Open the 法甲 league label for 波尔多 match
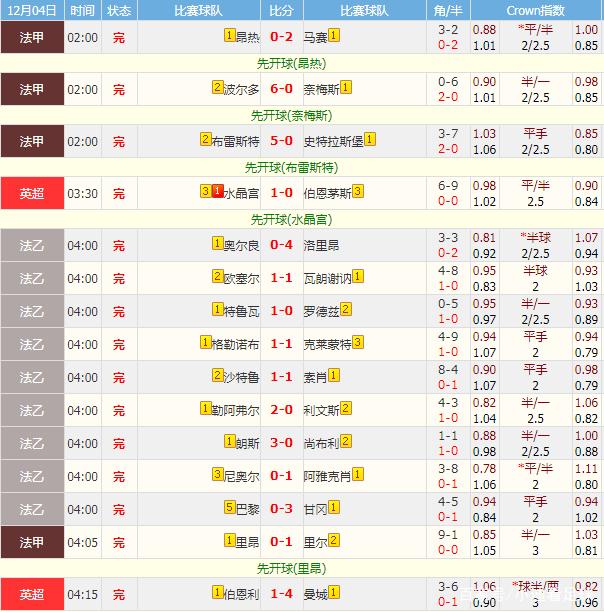604x612 pixels. coord(32,89)
